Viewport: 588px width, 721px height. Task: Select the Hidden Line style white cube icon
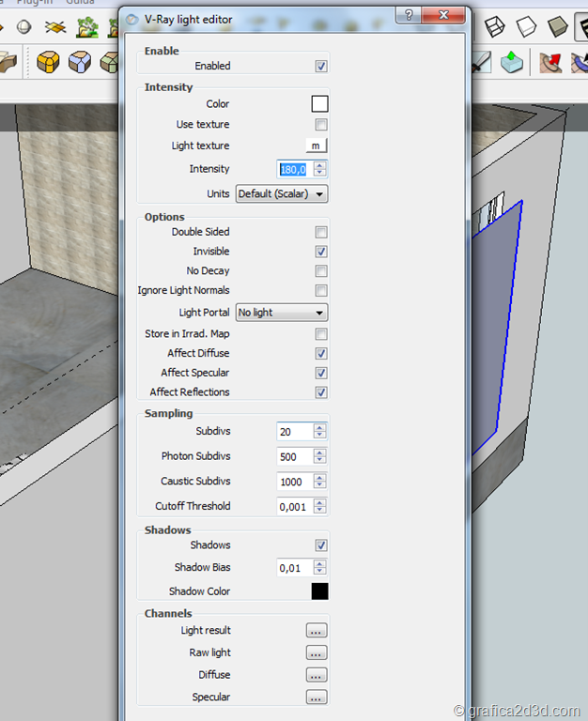coord(526,25)
